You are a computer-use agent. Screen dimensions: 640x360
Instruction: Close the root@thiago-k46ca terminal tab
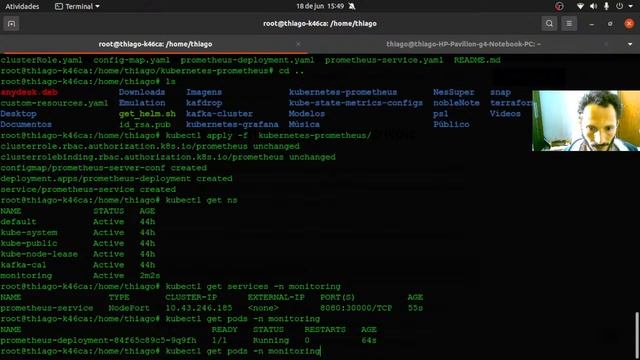point(298,44)
